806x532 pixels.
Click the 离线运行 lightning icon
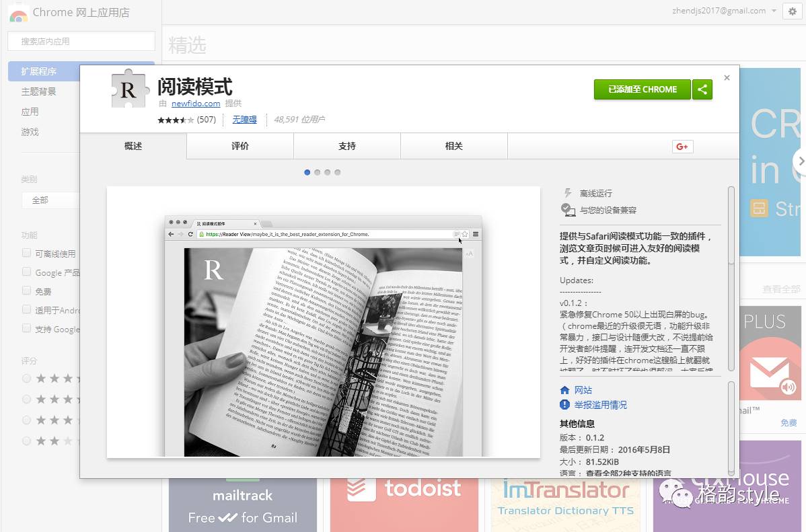tap(569, 192)
